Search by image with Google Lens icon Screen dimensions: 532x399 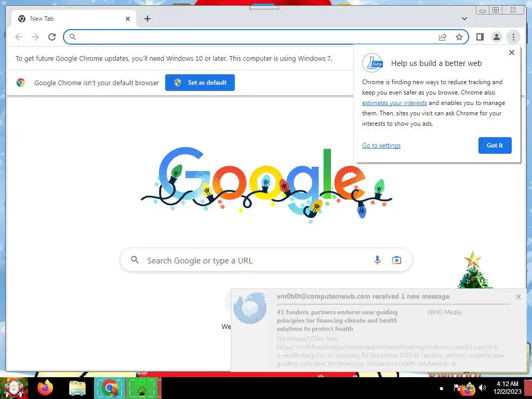(x=396, y=260)
